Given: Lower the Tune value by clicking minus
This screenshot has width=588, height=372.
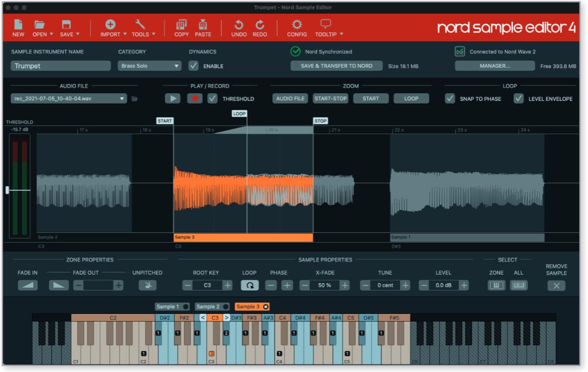Looking at the screenshot, I should click(365, 286).
